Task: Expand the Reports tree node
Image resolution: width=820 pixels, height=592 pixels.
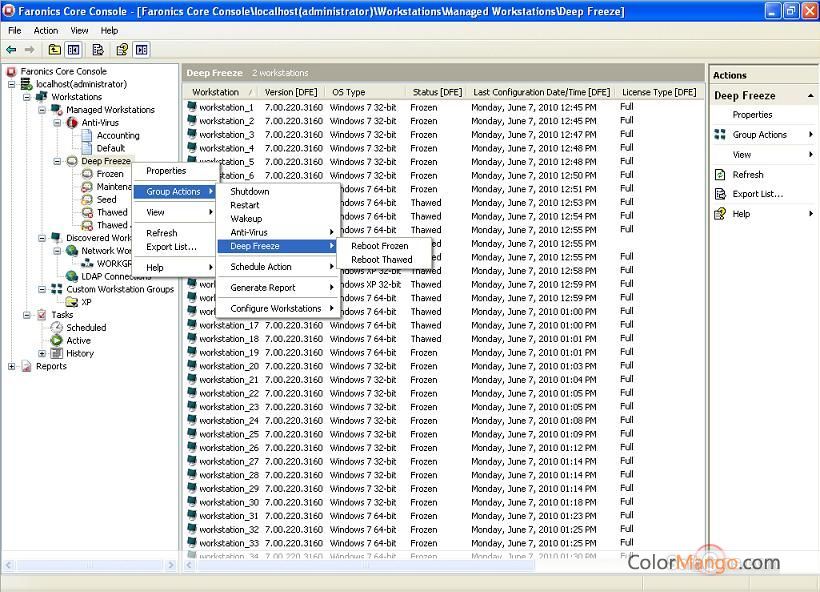Action: coord(12,366)
